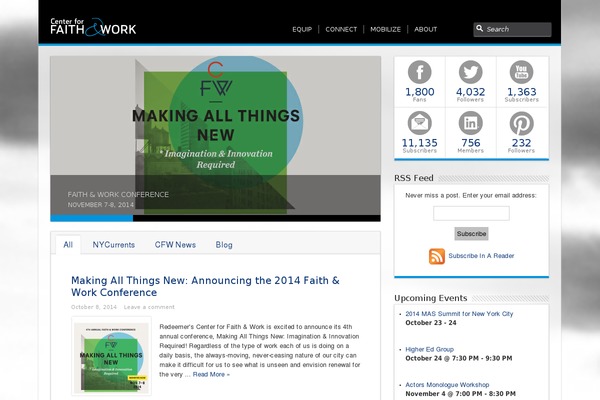The height and width of the screenshot is (400, 600).
Task: Click the slideshow progress bar
Action: [x=215, y=218]
